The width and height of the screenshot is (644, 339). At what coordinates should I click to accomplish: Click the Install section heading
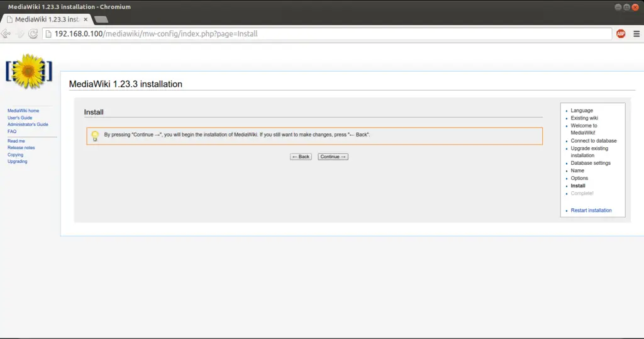point(94,112)
